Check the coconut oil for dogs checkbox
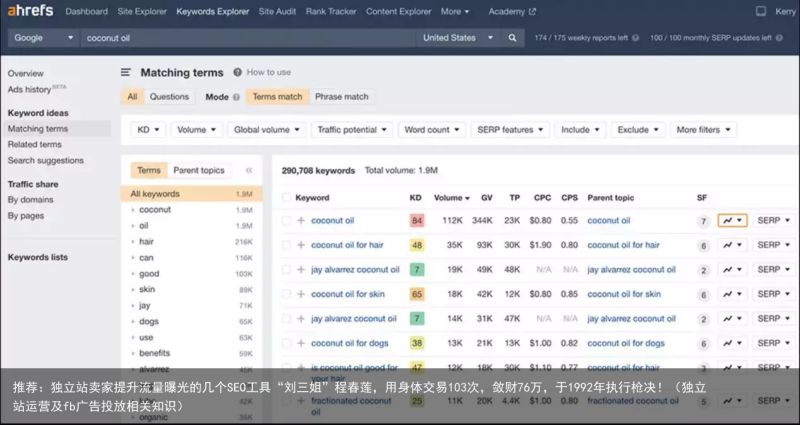Viewport: 800px width, 425px height. point(286,343)
